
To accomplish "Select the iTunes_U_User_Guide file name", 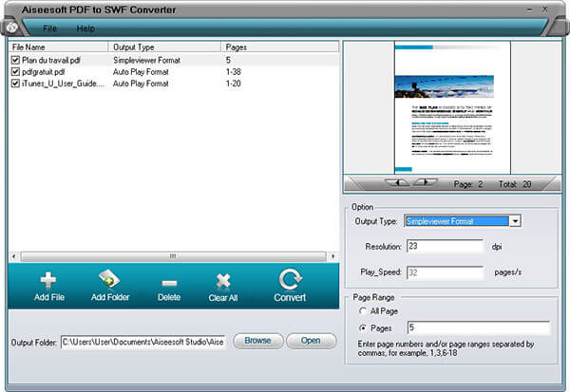I will [63, 84].
